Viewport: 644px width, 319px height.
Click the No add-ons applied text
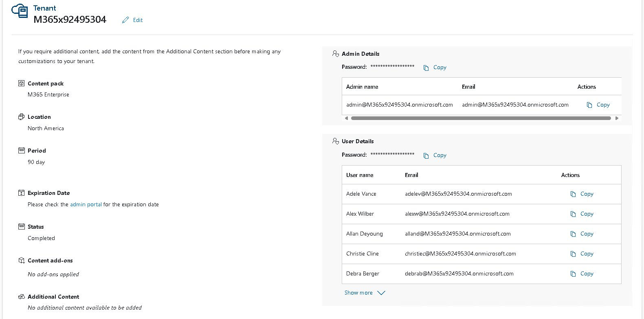pos(53,274)
